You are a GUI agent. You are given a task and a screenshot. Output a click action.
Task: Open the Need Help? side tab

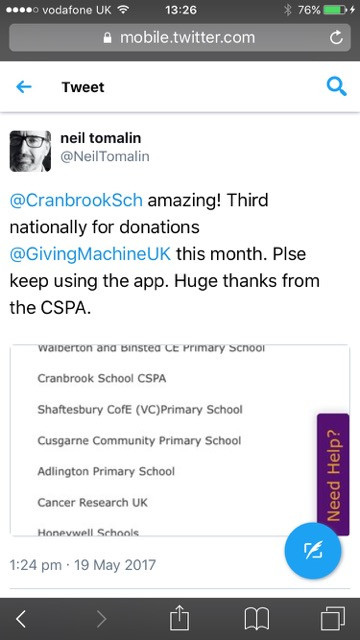333,474
